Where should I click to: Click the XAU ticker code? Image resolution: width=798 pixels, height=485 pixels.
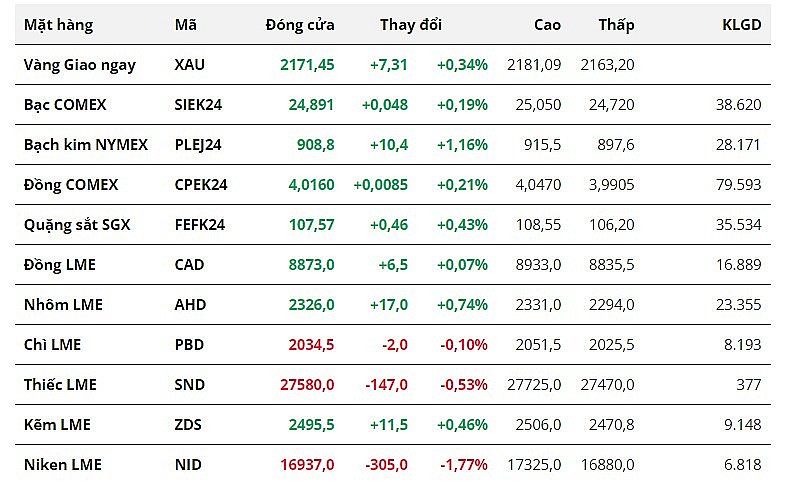(x=189, y=65)
